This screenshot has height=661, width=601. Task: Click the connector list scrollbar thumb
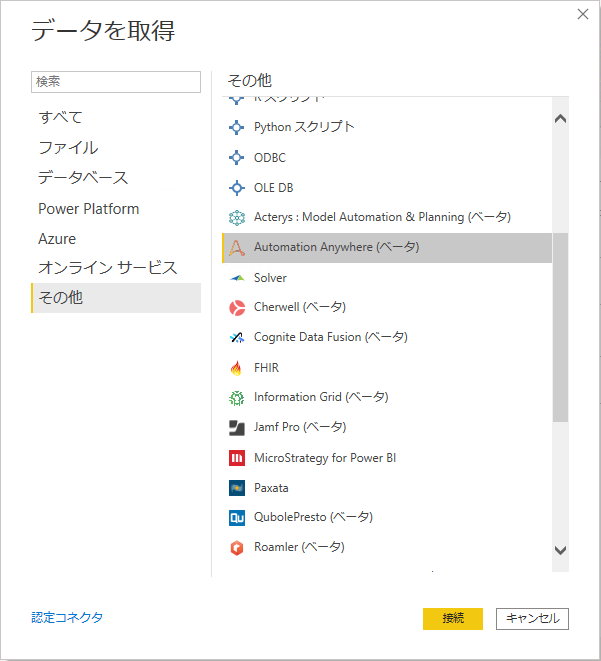tap(560, 327)
